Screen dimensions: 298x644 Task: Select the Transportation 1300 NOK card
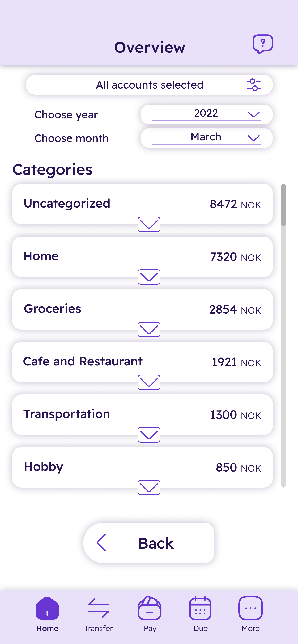click(142, 415)
